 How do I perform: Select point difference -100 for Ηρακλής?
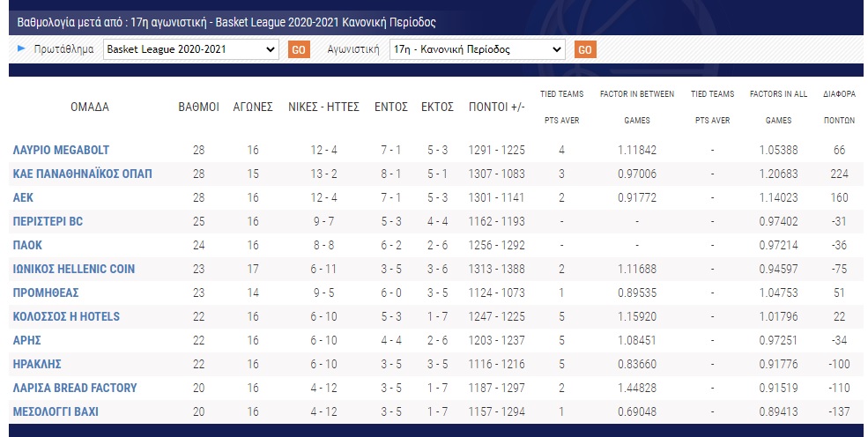[839, 364]
